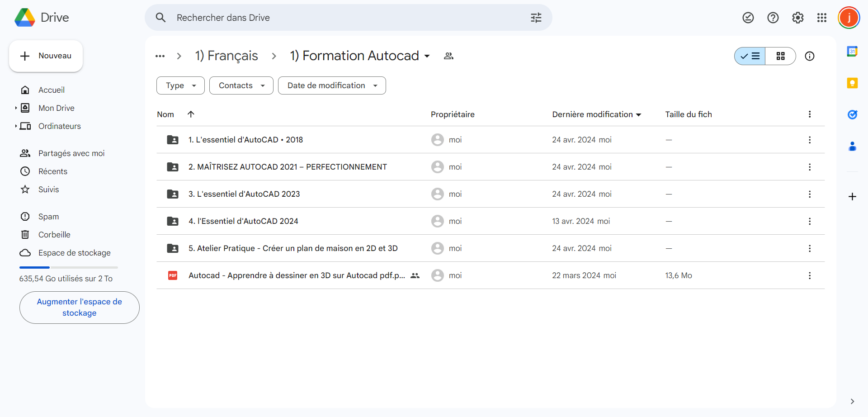Expand the Mon Drive tree arrow
The width and height of the screenshot is (868, 417).
tap(16, 108)
